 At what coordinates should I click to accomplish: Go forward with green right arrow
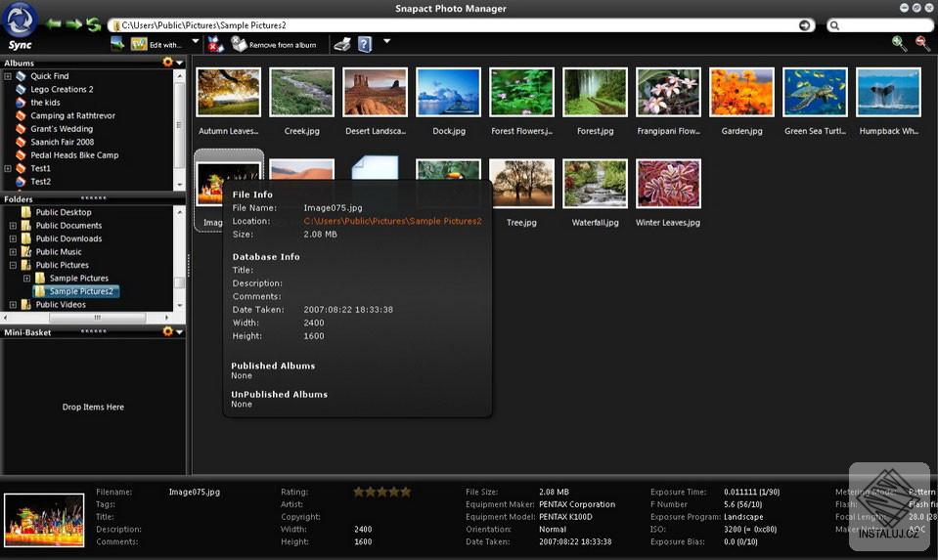73,24
